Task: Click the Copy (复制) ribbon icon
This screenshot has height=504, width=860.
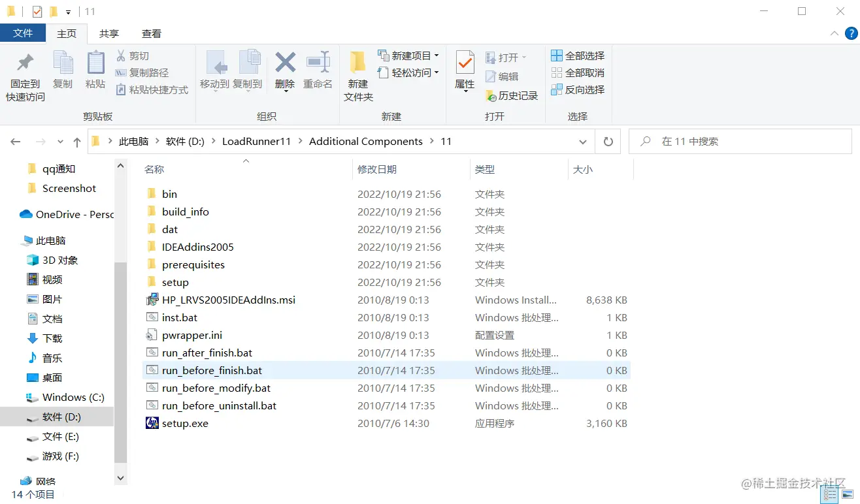Action: pyautogui.click(x=63, y=63)
